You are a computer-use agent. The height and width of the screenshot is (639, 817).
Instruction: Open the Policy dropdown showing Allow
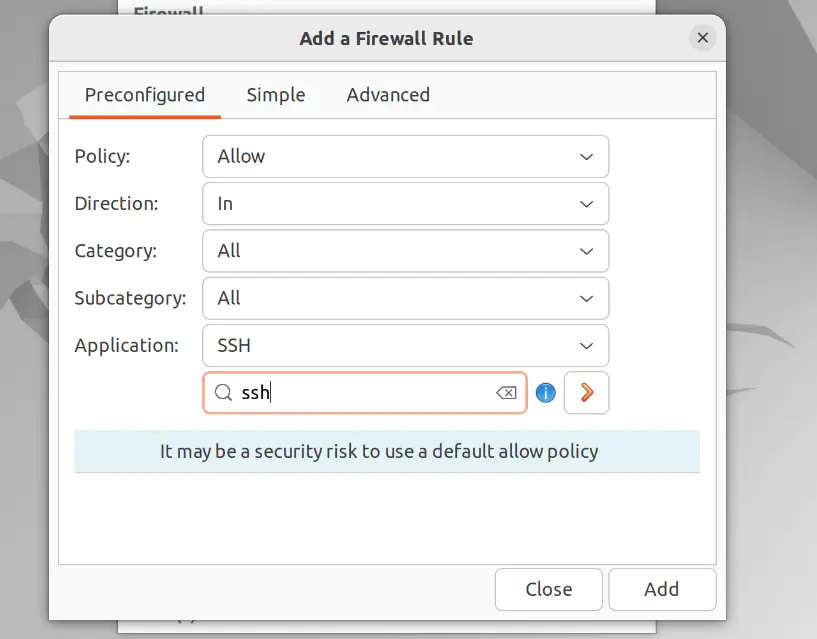point(405,156)
